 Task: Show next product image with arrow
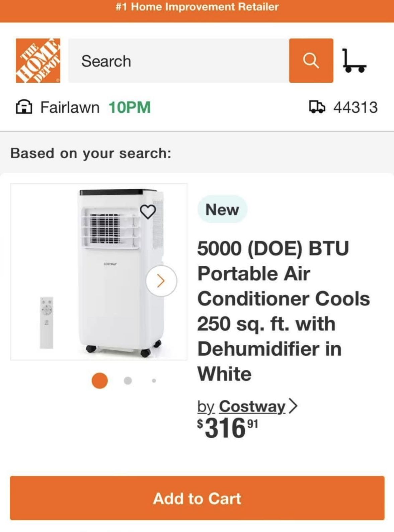pos(161,281)
